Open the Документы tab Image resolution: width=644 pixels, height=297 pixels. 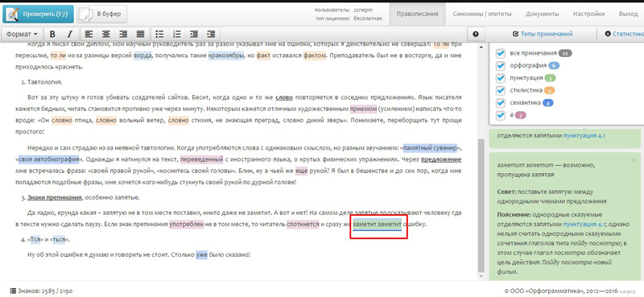click(x=542, y=14)
